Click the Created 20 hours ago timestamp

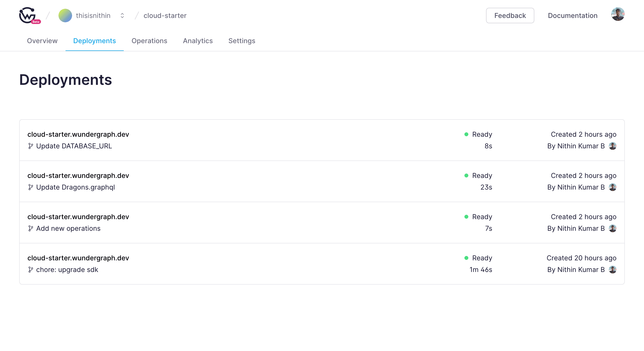(581, 258)
